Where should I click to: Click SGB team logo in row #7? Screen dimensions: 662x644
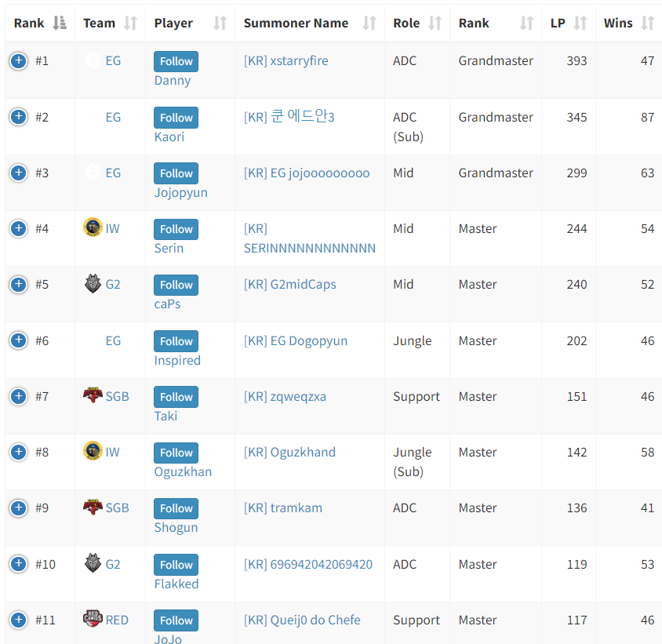coord(93,395)
